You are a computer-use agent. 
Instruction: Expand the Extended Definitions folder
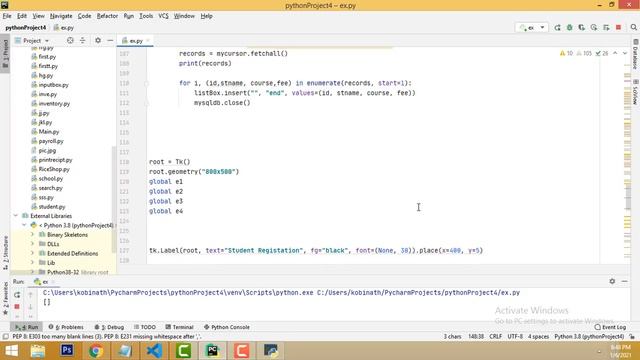click(32, 253)
